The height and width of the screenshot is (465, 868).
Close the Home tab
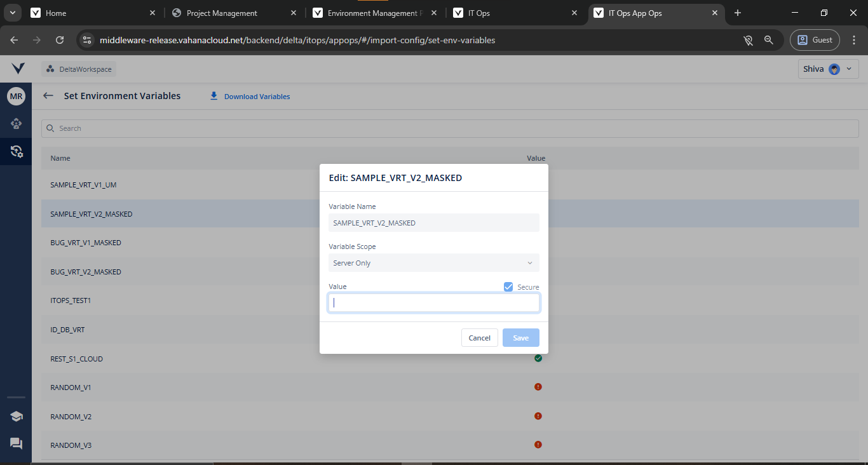click(x=152, y=13)
